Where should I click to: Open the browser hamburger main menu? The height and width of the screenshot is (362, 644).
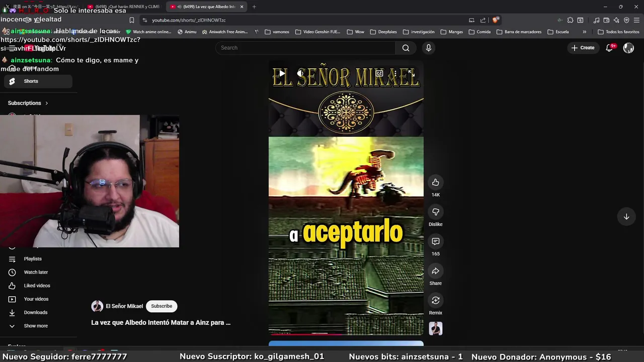tap(637, 20)
